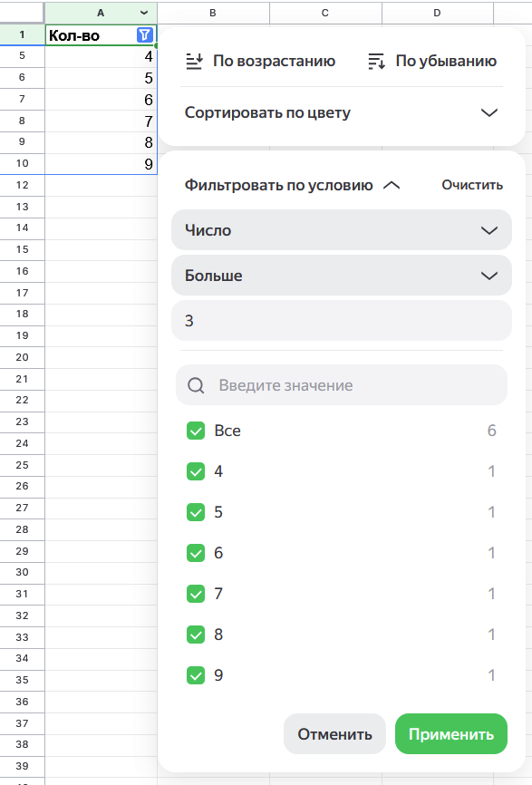
Task: Select column D header
Action: (x=438, y=13)
